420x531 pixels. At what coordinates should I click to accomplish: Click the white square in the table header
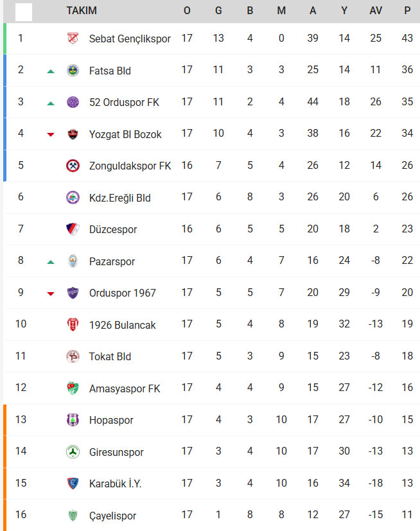pyautogui.click(x=23, y=12)
